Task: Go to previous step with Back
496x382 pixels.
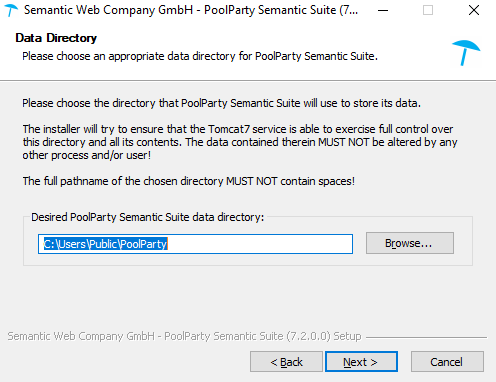Action: (x=286, y=361)
